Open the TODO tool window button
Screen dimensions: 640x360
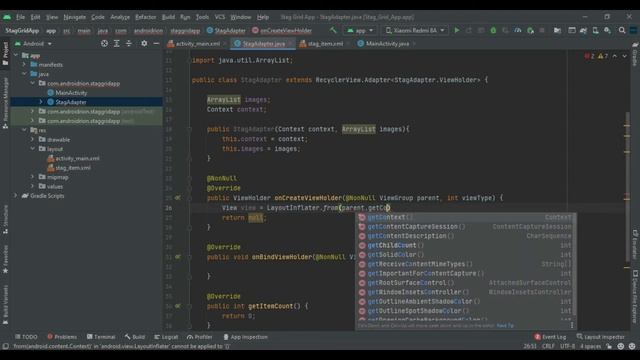pos(26,337)
